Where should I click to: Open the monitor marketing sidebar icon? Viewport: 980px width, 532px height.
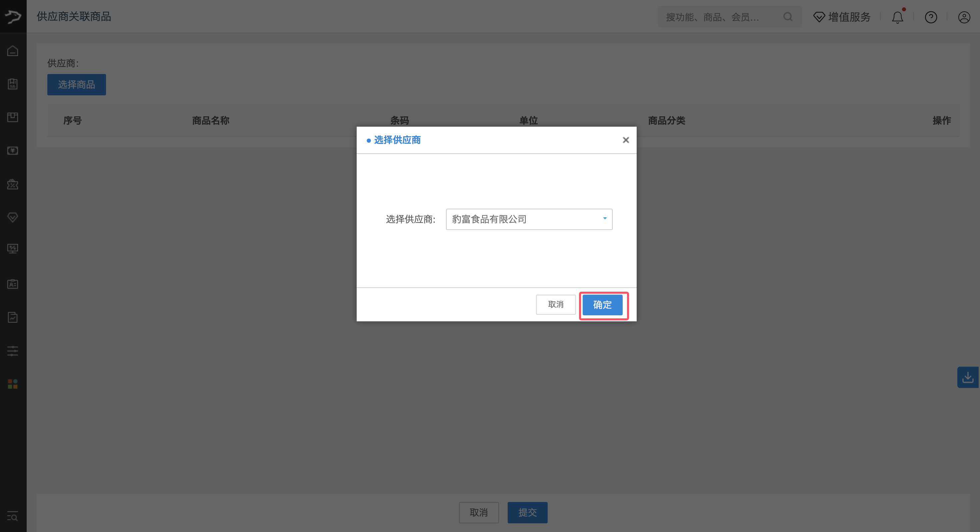point(13,249)
